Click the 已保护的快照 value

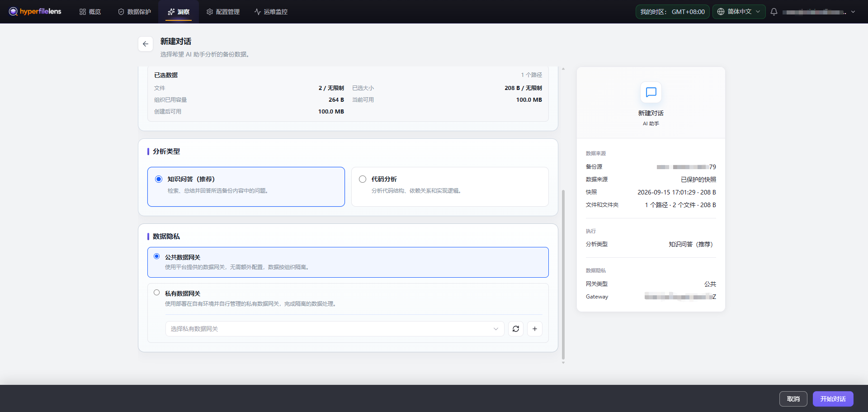point(698,180)
